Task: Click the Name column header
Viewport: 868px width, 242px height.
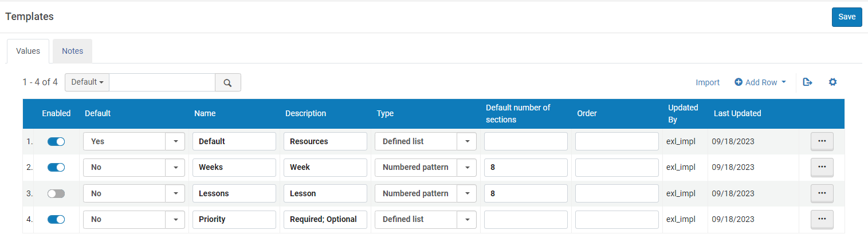Action: coord(205,113)
